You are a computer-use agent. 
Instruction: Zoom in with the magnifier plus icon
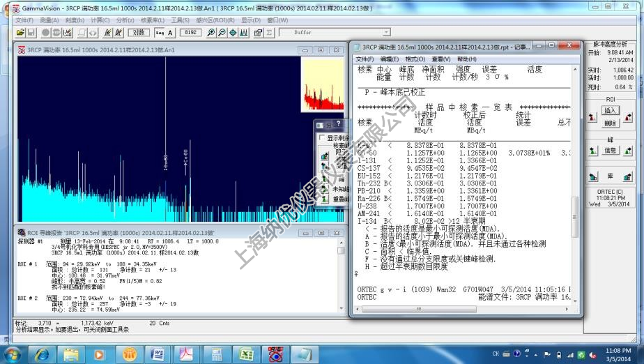tap(211, 33)
